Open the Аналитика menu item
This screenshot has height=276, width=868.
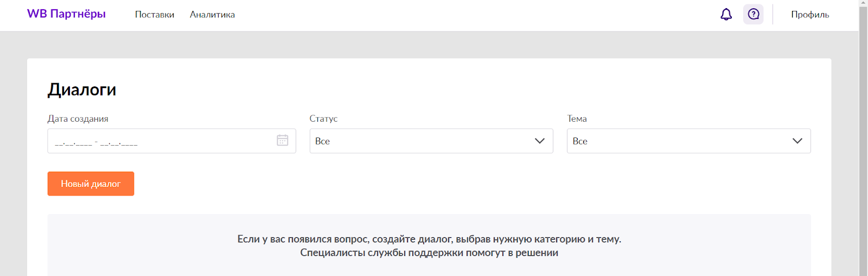click(x=212, y=15)
